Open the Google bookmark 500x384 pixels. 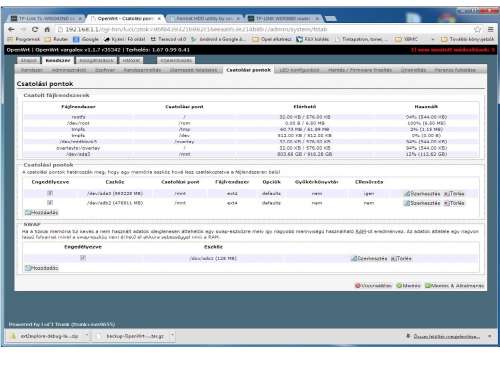[86, 39]
